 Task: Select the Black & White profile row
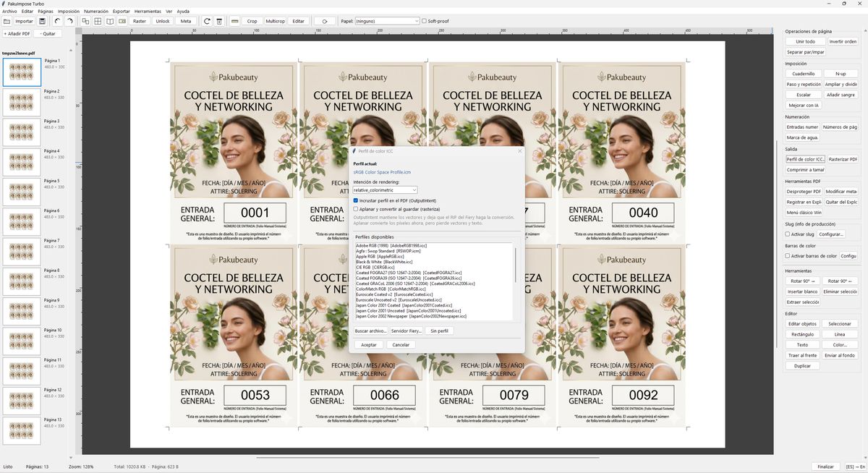coord(434,262)
